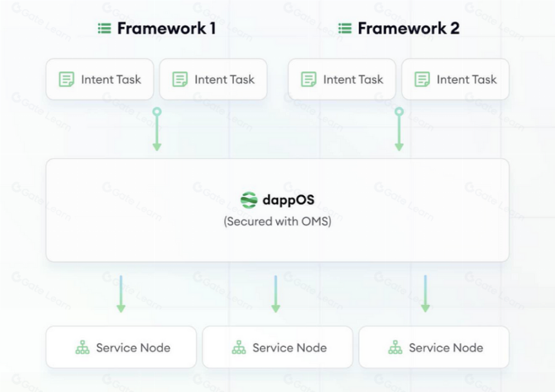Click the rightmost "Service Node" label

(447, 348)
